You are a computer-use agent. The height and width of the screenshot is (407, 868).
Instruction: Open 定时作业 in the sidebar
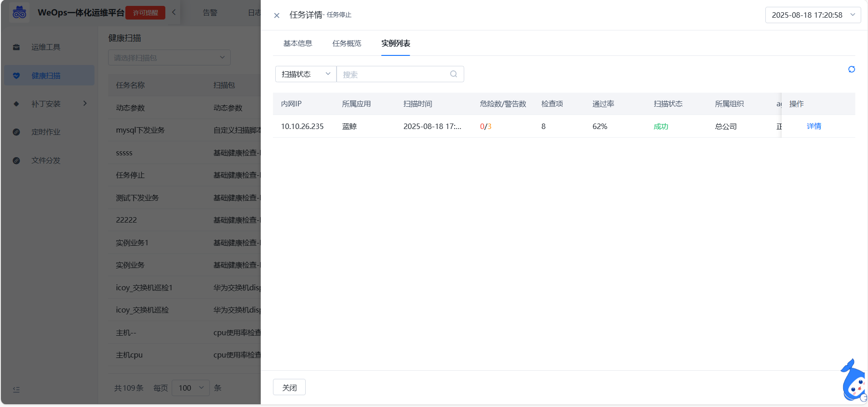click(x=45, y=132)
